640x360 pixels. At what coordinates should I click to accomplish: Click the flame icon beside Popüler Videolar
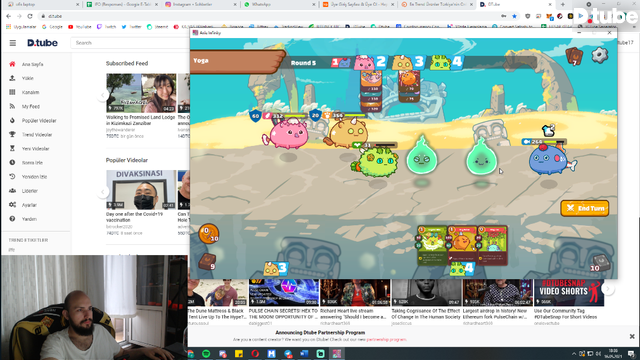click(x=12, y=120)
